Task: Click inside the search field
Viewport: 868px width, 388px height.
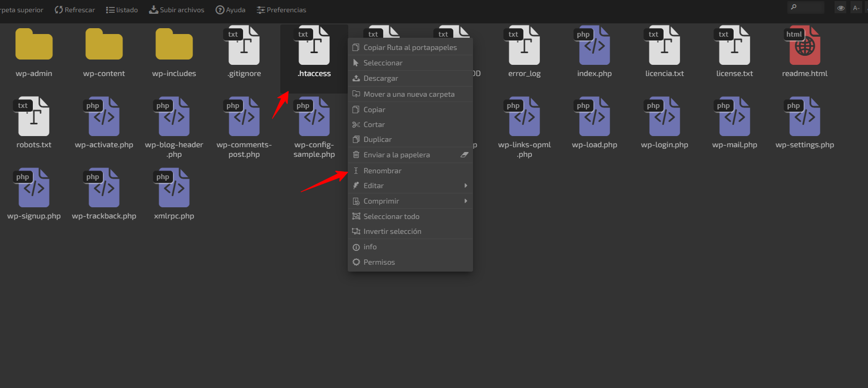Action: click(x=806, y=7)
